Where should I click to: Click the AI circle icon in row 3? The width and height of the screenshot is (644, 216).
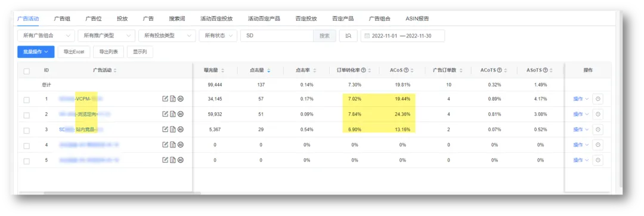pyautogui.click(x=180, y=129)
